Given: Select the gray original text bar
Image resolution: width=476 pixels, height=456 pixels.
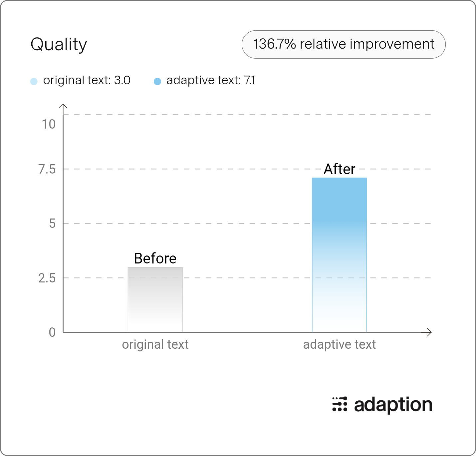Looking at the screenshot, I should (x=155, y=299).
